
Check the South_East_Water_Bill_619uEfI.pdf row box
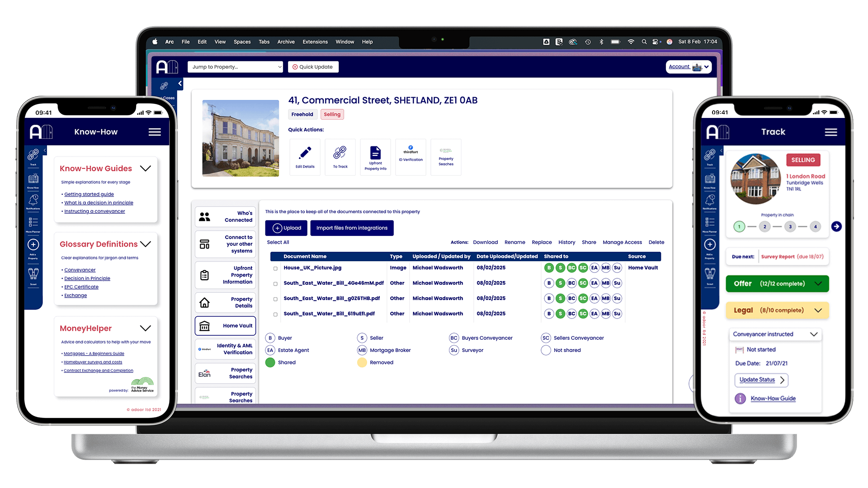275,314
